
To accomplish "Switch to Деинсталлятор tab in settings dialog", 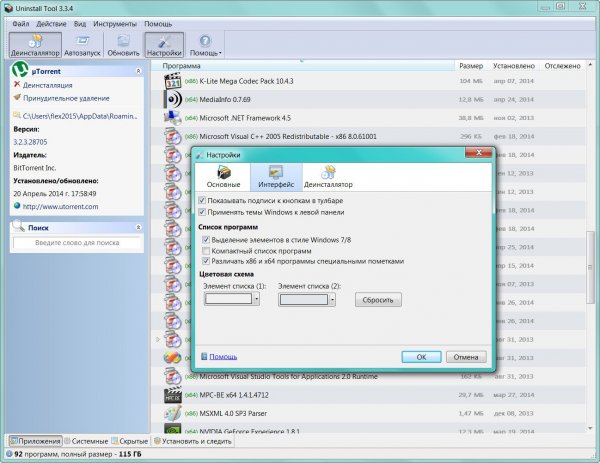I will [x=328, y=177].
